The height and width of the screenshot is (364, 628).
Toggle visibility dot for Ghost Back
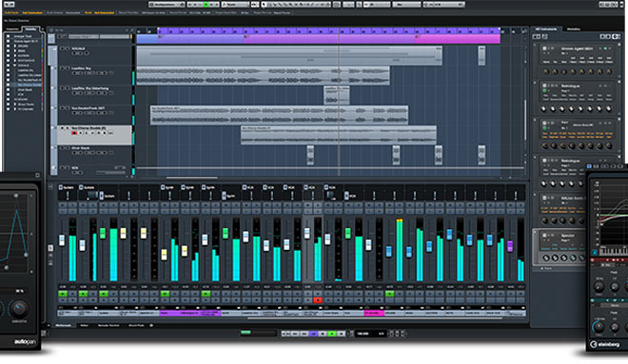8,90
